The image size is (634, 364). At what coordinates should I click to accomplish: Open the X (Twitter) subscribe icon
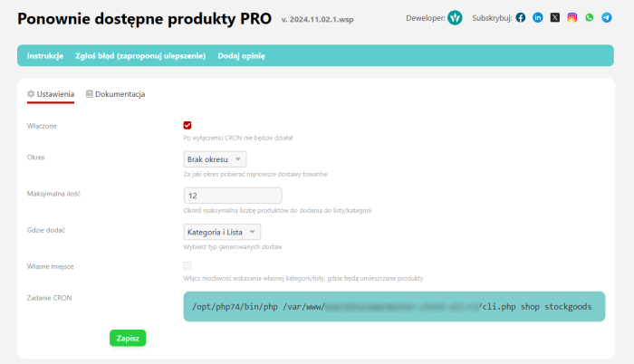555,17
